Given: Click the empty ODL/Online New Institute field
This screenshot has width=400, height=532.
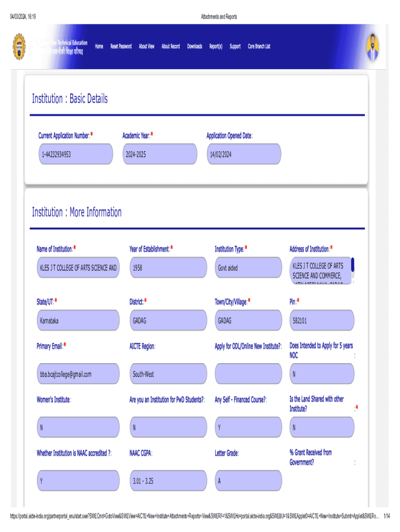Looking at the screenshot, I should 248,374.
